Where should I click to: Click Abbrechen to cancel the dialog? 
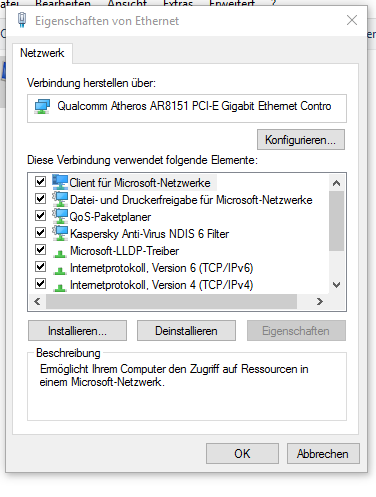323,454
